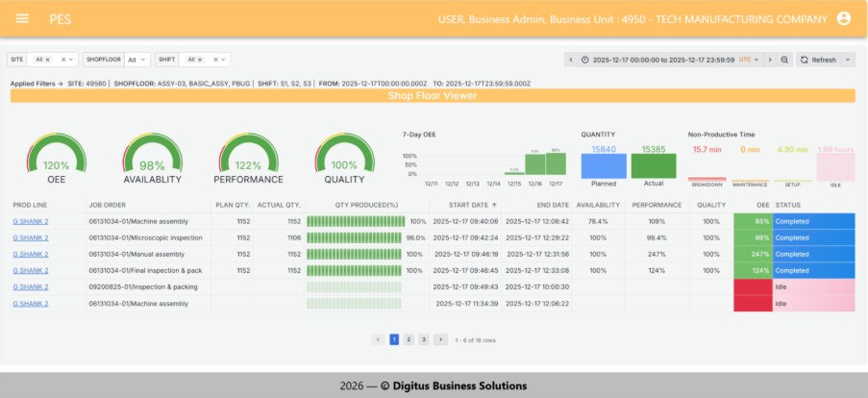Click the 120% OEE gauge
This screenshot has width=868, height=398.
coord(57,152)
